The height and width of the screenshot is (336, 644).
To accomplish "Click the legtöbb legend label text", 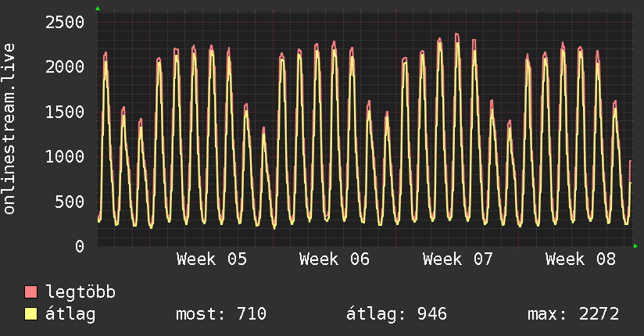I will click(x=81, y=293).
